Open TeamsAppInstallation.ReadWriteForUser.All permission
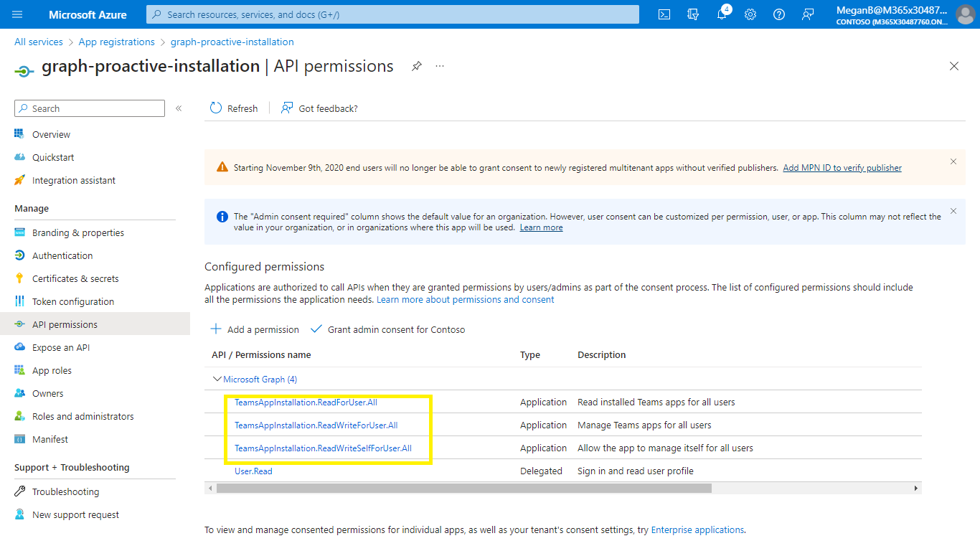Image resolution: width=980 pixels, height=551 pixels. pos(316,425)
